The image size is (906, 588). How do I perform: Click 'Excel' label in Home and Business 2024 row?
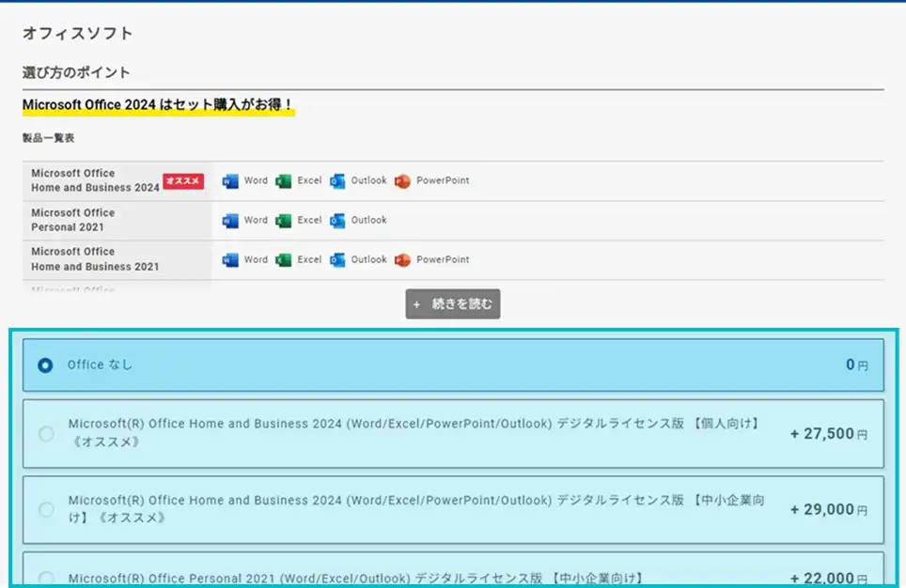coord(309,180)
